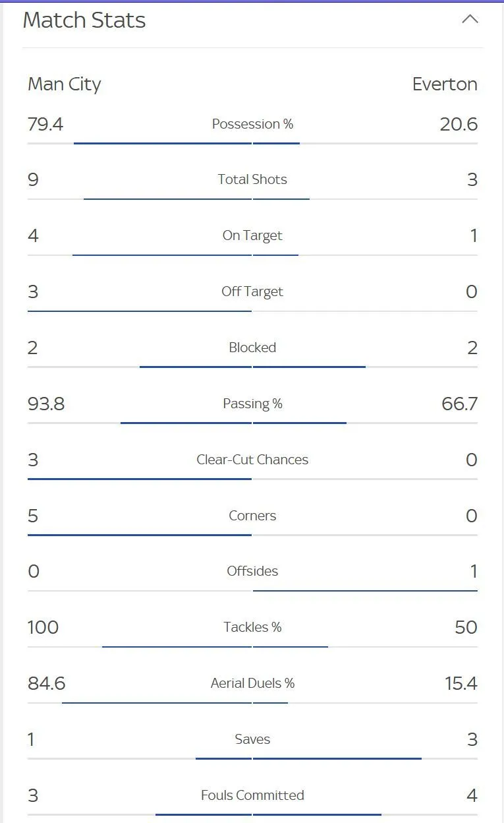The width and height of the screenshot is (504, 823).
Task: Collapse the Match Stats section chevron
Action: [470, 20]
